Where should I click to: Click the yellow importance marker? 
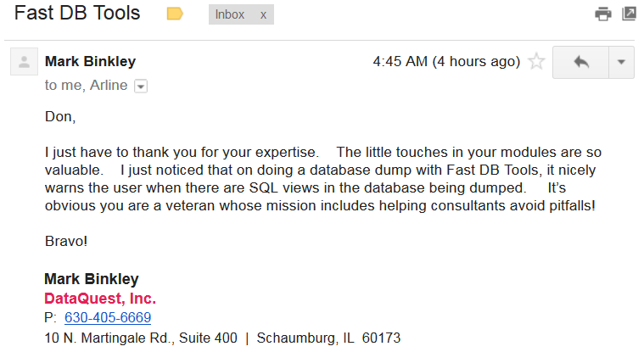175,14
